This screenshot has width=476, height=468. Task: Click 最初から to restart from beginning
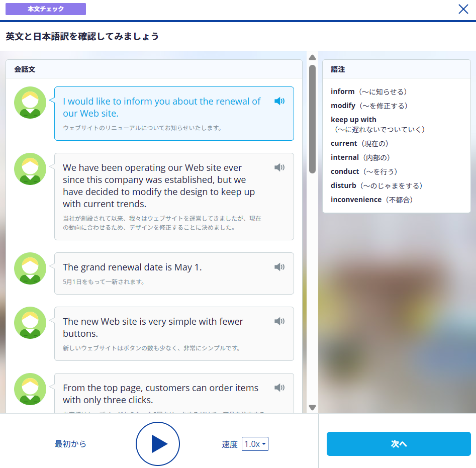coord(70,444)
